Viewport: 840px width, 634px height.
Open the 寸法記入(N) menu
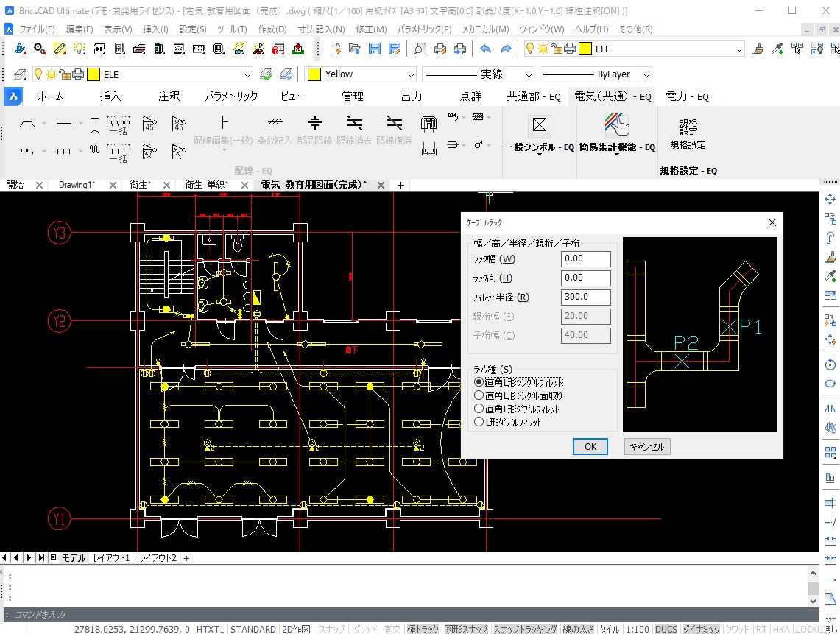321,29
